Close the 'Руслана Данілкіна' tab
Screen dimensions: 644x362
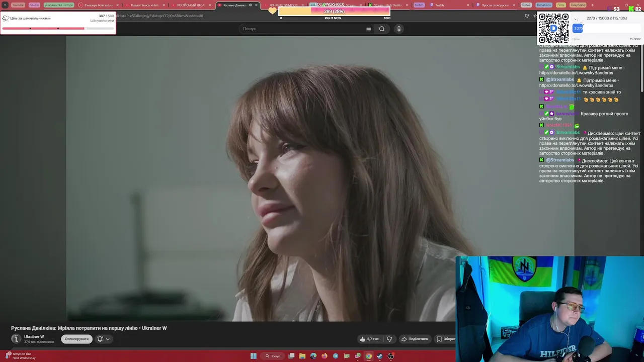pos(257,5)
